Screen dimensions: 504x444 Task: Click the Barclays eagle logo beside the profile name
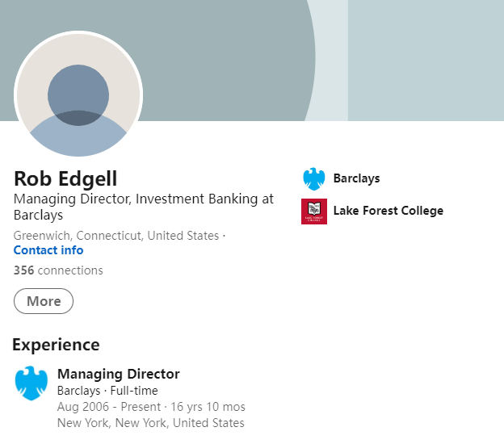click(x=313, y=179)
